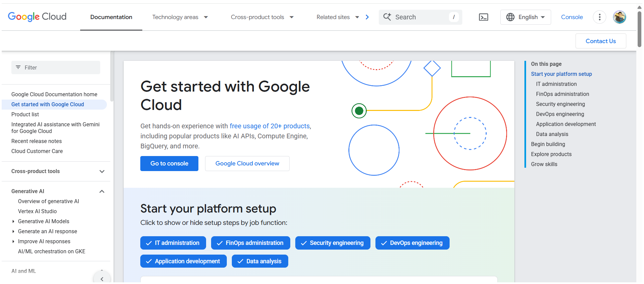The image size is (644, 284).
Task: Jump to Security engineering in page contents
Action: click(560, 104)
